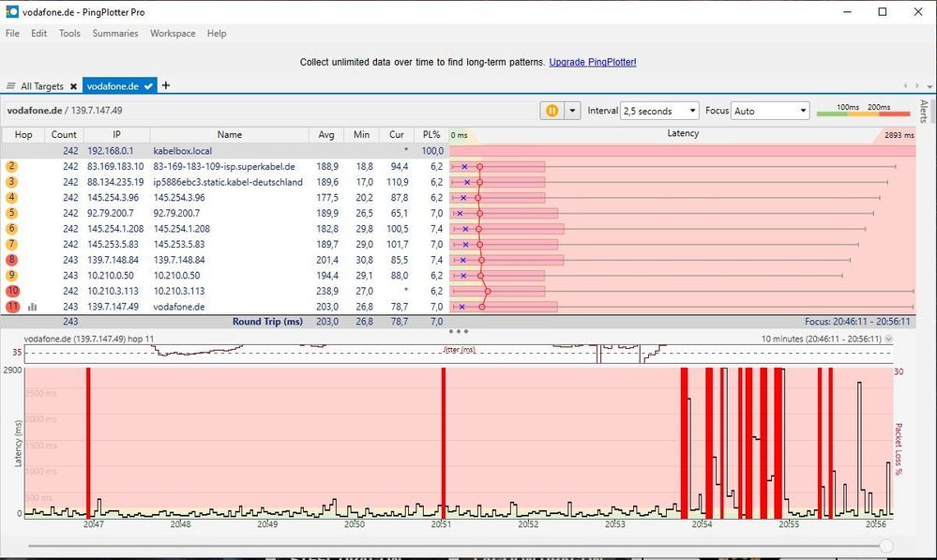This screenshot has height=560, width=937.
Task: Open the Interval dropdown set to 2,5 seconds
Action: (659, 111)
